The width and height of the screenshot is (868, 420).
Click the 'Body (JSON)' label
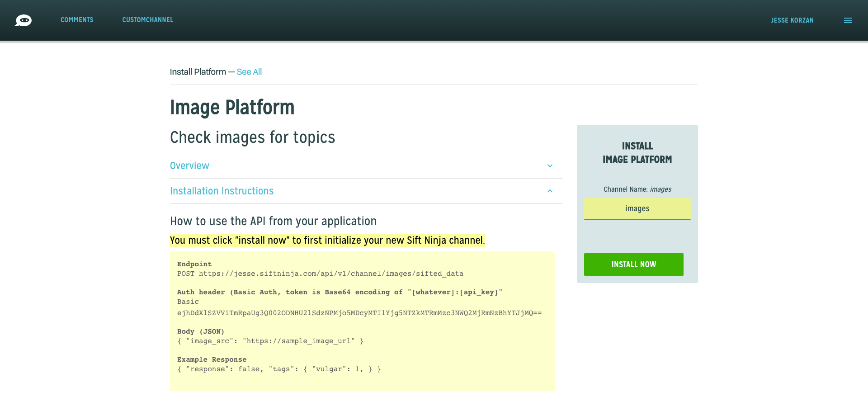(201, 331)
